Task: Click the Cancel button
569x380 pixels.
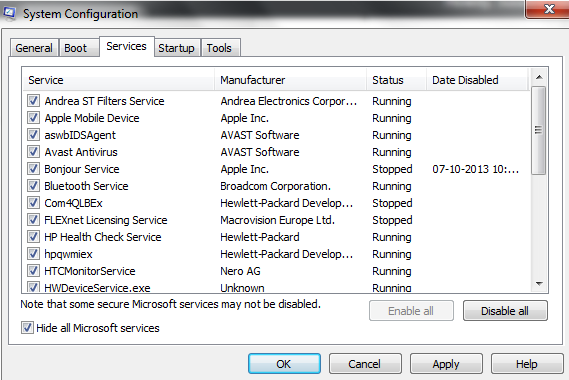Action: click(365, 364)
